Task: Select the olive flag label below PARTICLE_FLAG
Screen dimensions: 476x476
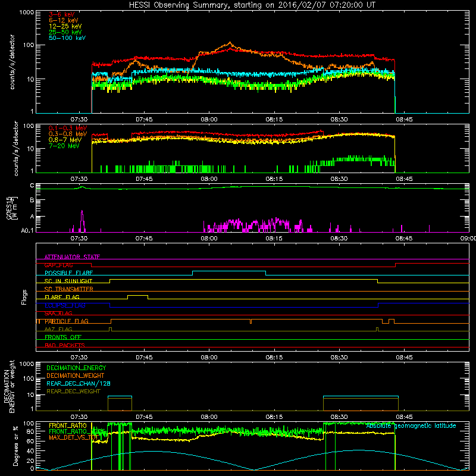Action: pyautogui.click(x=58, y=329)
